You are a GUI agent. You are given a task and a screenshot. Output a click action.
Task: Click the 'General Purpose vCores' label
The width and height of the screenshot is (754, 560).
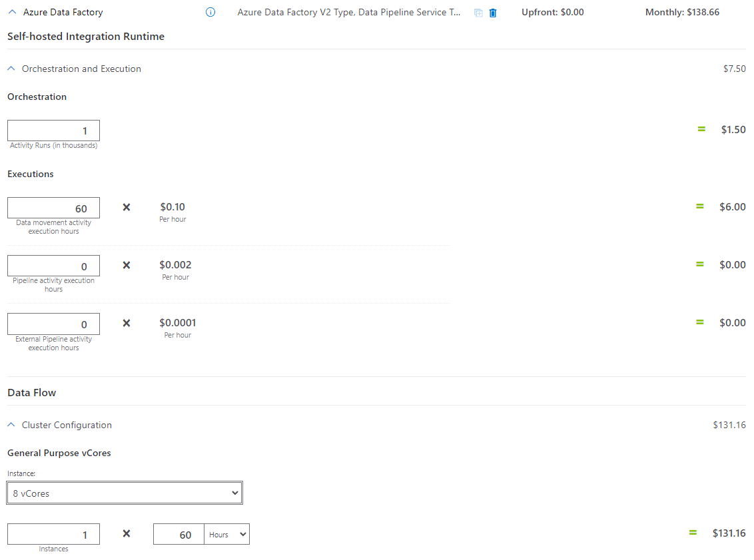pos(59,453)
